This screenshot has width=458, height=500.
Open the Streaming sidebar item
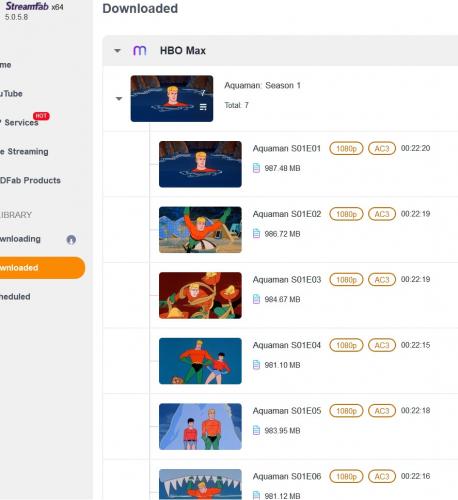(24, 152)
